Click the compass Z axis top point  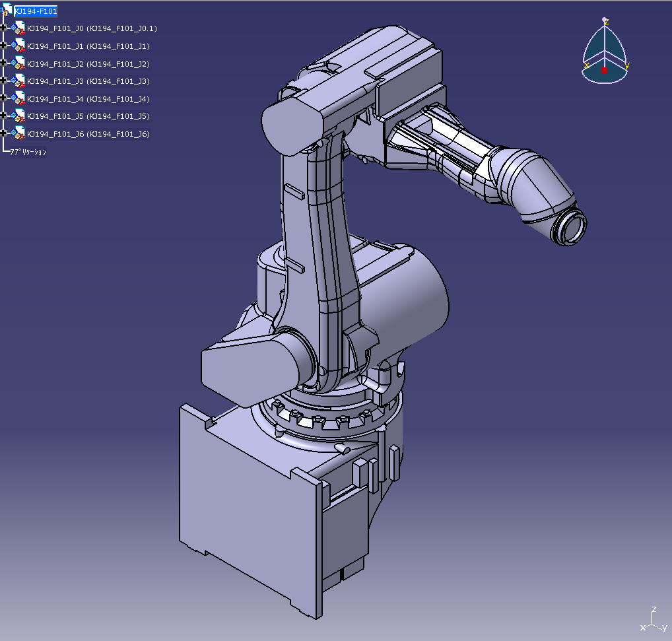[605, 19]
